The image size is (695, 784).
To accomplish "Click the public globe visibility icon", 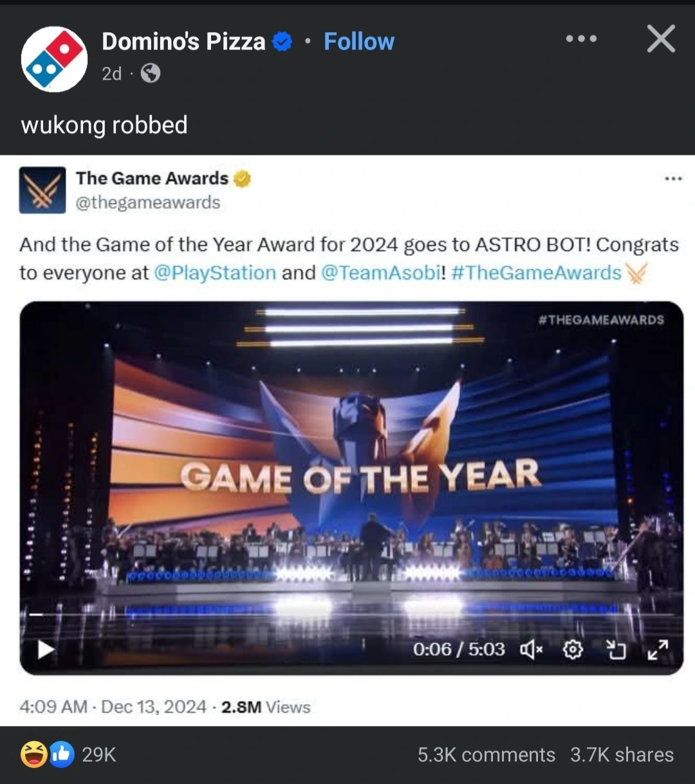I will tap(150, 74).
